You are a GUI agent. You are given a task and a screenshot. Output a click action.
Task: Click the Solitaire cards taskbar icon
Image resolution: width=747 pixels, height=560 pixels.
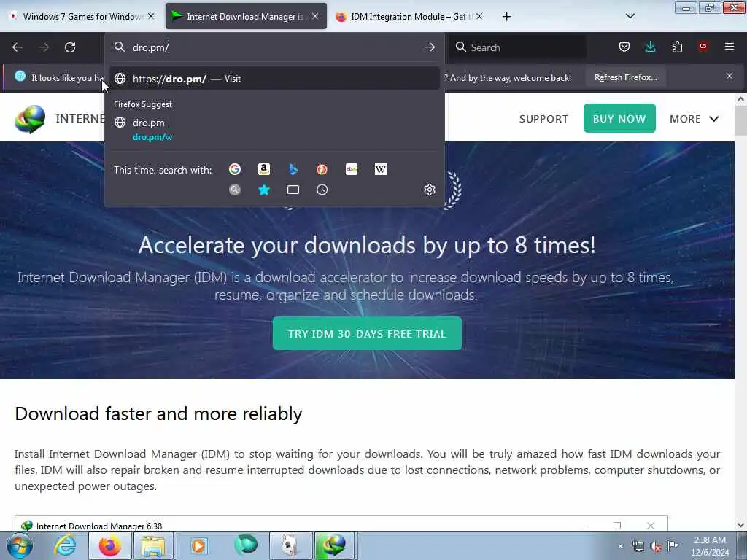point(290,545)
